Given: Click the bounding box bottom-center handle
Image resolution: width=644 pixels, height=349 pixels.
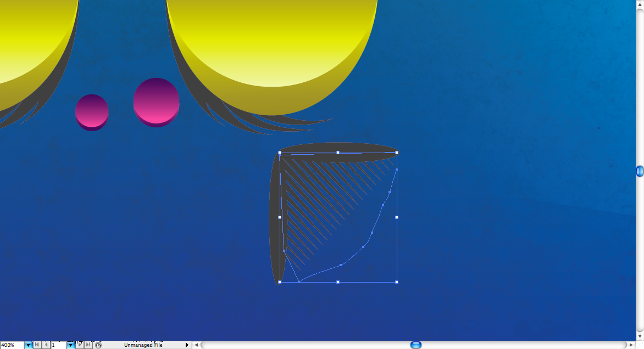Looking at the screenshot, I should pos(338,282).
